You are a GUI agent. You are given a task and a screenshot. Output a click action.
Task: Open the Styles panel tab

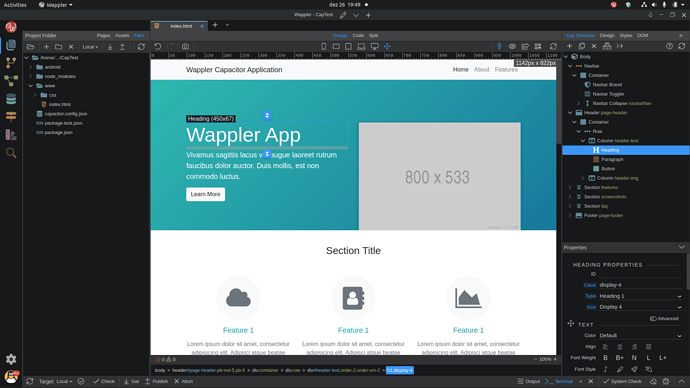point(625,35)
